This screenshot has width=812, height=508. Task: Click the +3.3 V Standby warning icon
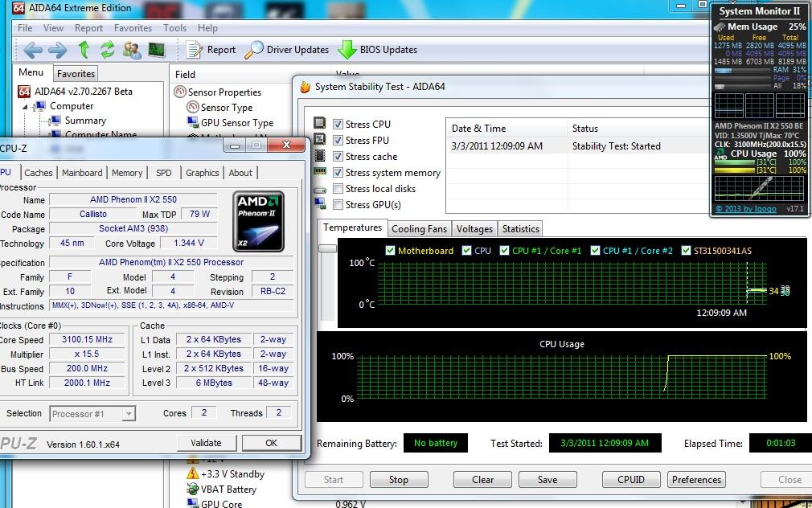(193, 473)
